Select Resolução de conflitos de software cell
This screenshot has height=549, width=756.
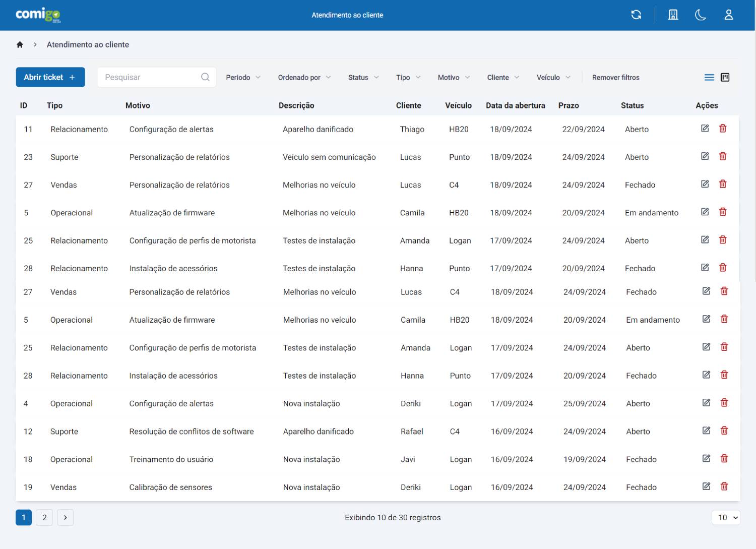[192, 431]
